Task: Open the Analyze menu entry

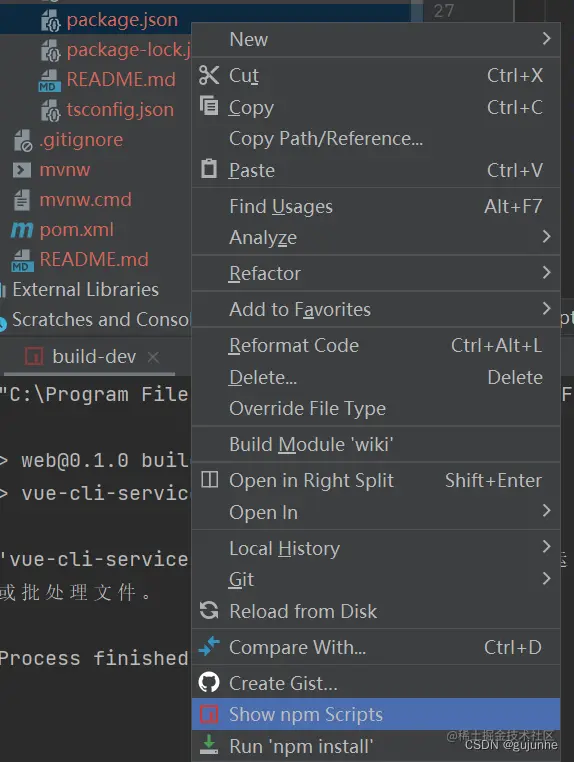Action: [x=376, y=238]
